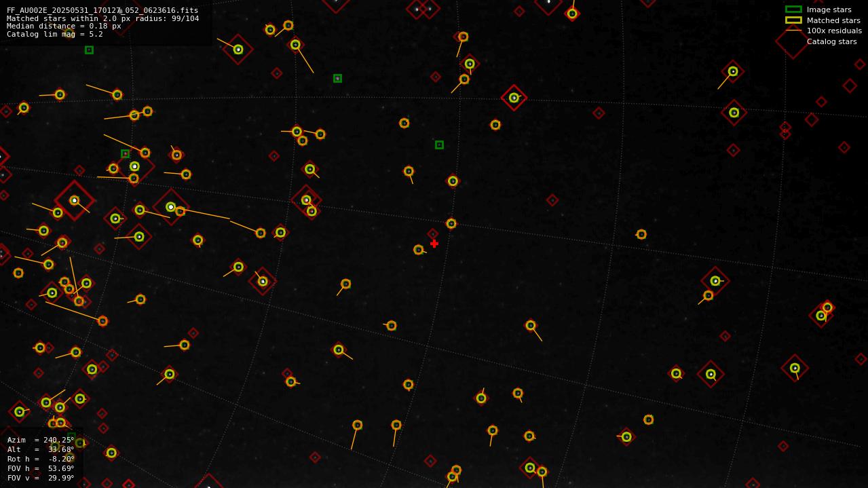Click the green Image stars legend swatch

tap(793, 10)
